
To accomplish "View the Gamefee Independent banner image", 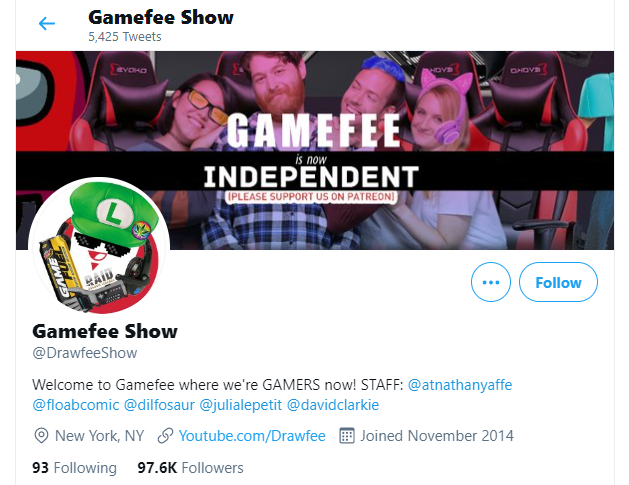I will [x=315, y=150].
